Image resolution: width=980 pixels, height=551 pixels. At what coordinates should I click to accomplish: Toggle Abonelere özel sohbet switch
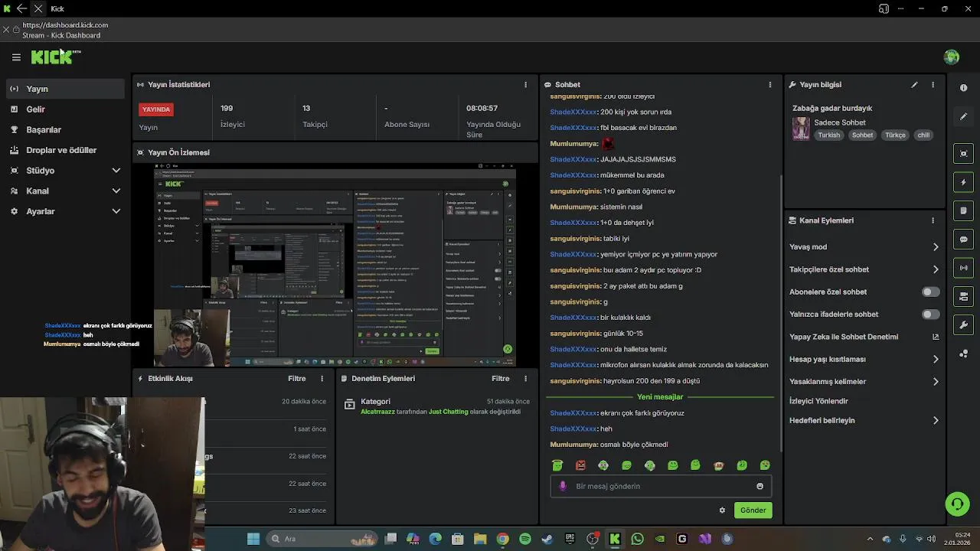pos(930,292)
